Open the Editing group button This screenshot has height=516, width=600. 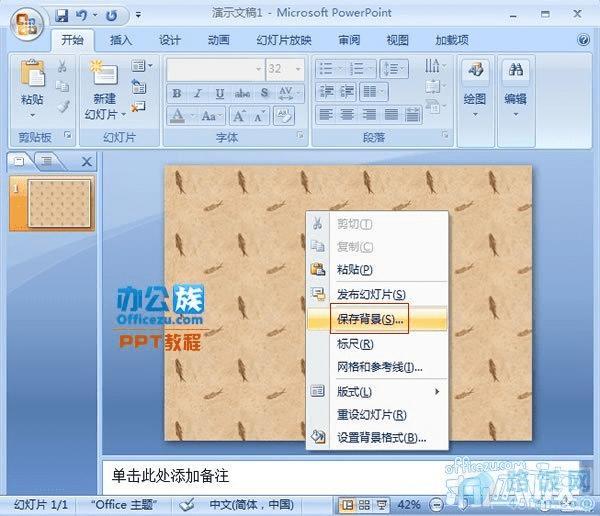point(515,89)
